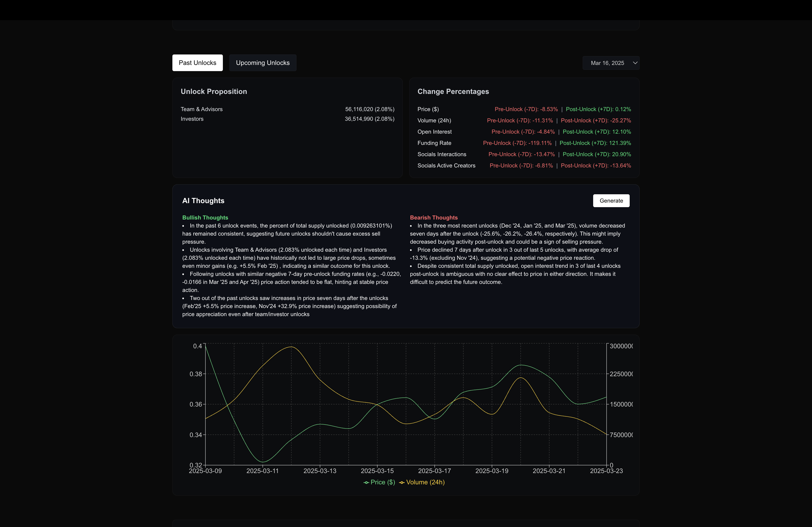Click the yellow Volume legend marker icon
The image size is (812, 527).
click(x=401, y=482)
